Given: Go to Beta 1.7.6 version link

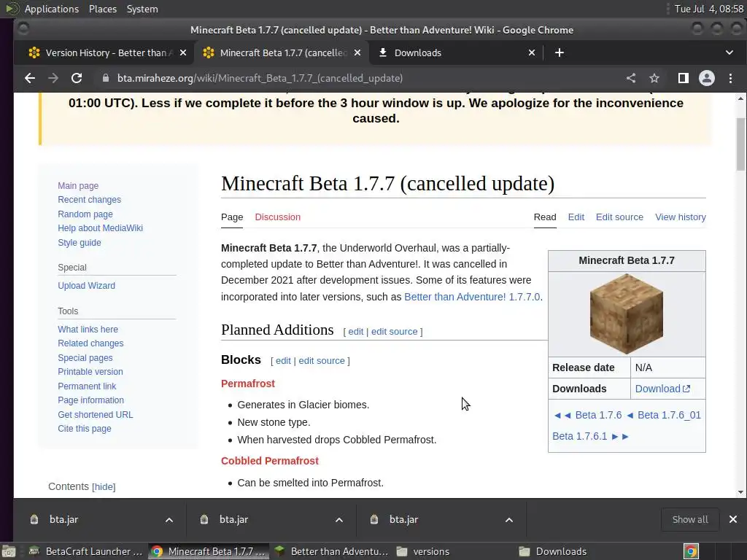Looking at the screenshot, I should click(598, 415).
